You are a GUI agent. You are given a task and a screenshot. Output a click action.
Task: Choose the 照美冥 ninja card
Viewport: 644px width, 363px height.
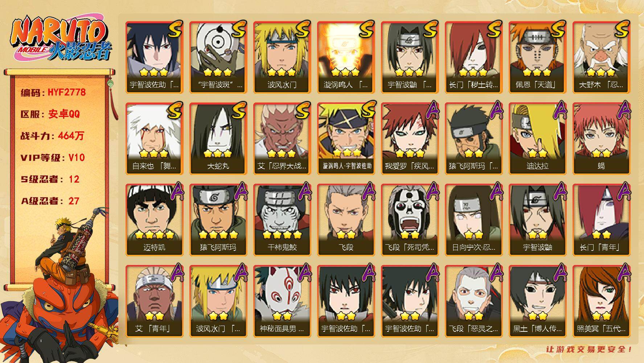[601, 301]
